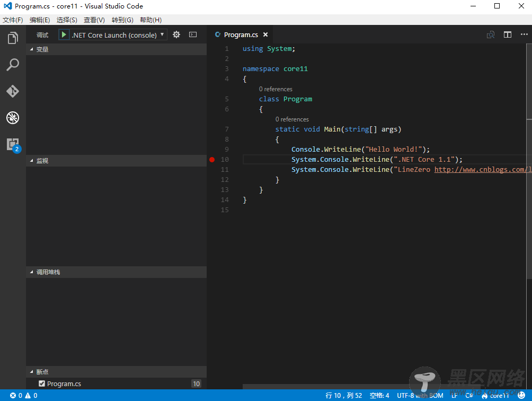Click the breakpoint line number 10 badge
Screen dimensions: 532x401
click(x=196, y=383)
